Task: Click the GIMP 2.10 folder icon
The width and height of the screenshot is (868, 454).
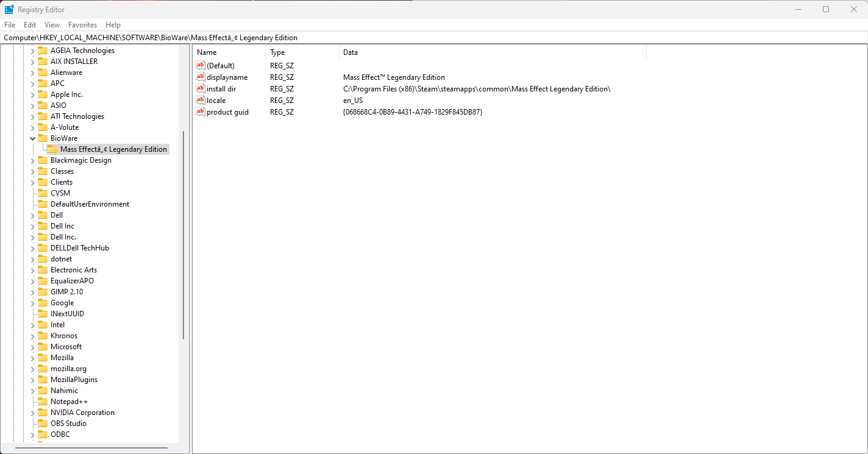Action: [43, 292]
